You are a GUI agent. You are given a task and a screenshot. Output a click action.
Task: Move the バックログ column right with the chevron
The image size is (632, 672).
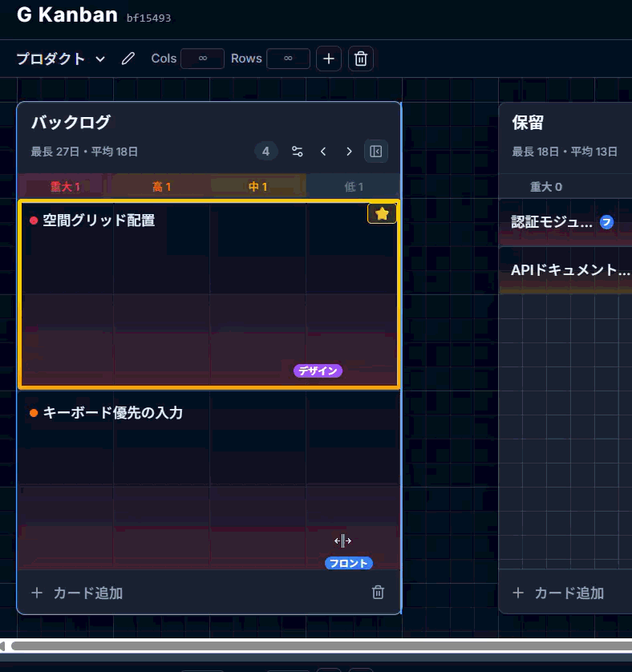[349, 152]
